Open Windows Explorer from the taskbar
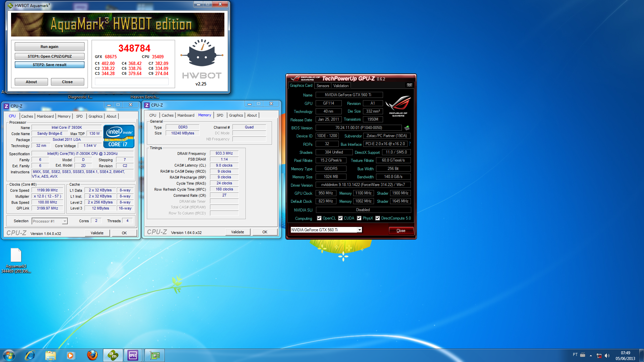Viewport: 644px width, 362px height. click(x=50, y=355)
